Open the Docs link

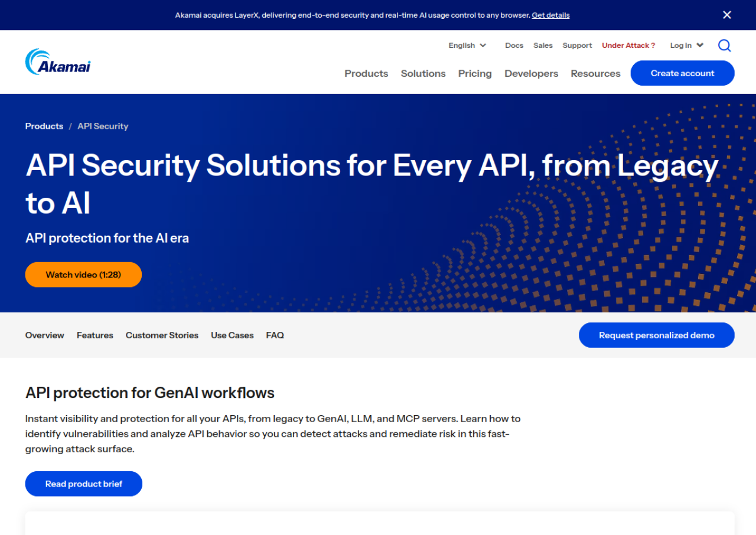tap(514, 45)
